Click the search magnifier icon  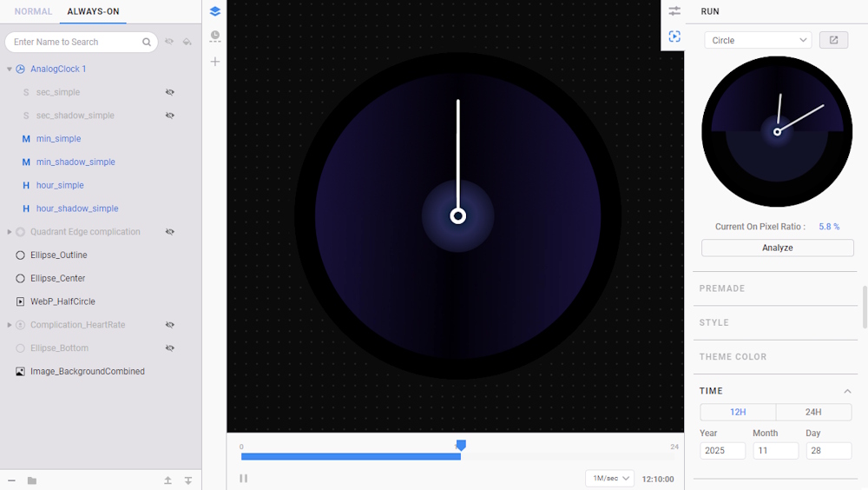click(x=147, y=42)
